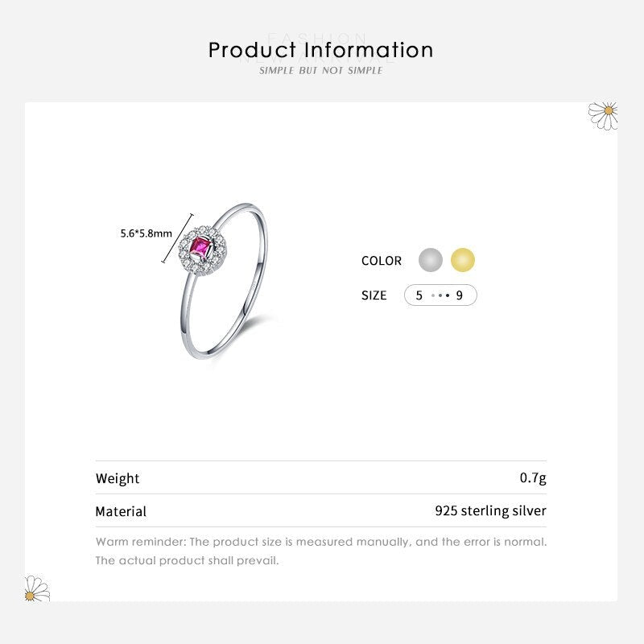
Task: Select size 5 in the size selector
Action: (419, 295)
